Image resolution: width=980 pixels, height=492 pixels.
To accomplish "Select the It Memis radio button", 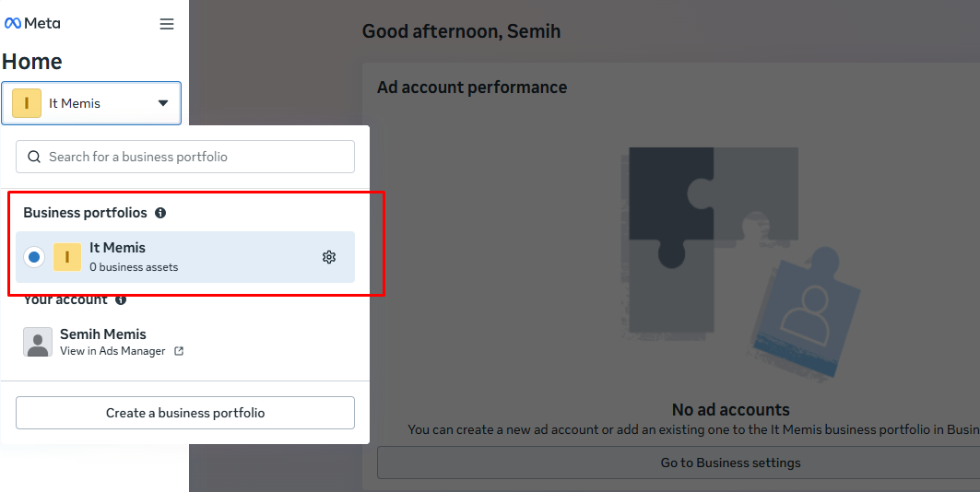I will (34, 257).
